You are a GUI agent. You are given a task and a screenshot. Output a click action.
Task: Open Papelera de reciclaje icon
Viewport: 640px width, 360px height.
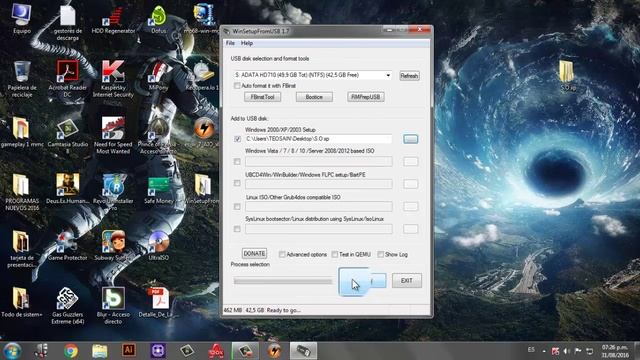[x=22, y=79]
